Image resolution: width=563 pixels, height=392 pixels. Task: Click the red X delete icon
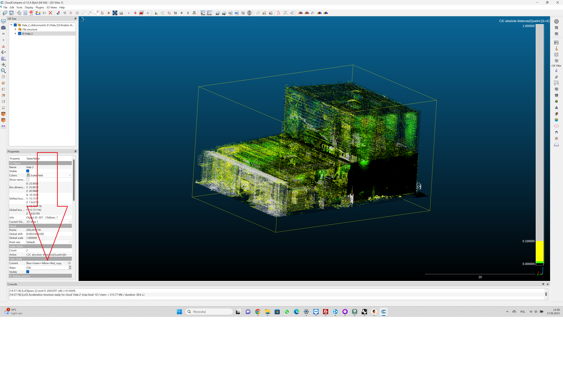coord(51,13)
